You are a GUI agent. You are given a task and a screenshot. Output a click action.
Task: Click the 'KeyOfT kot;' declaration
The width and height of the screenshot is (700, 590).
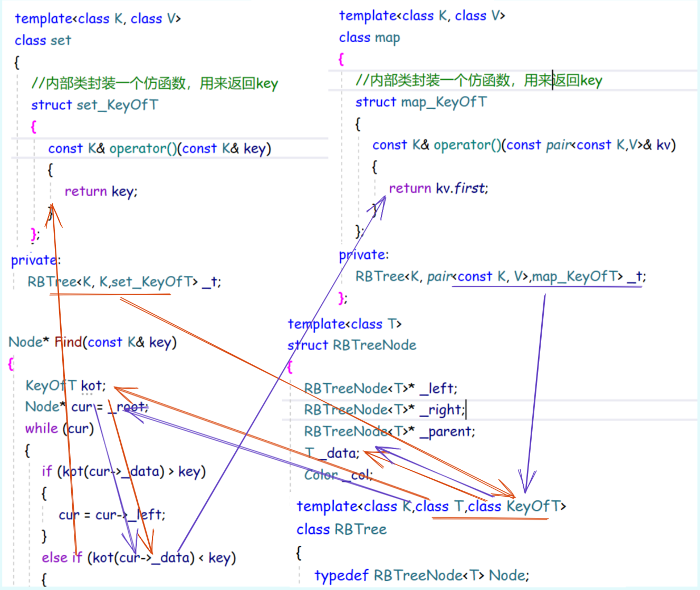click(65, 385)
